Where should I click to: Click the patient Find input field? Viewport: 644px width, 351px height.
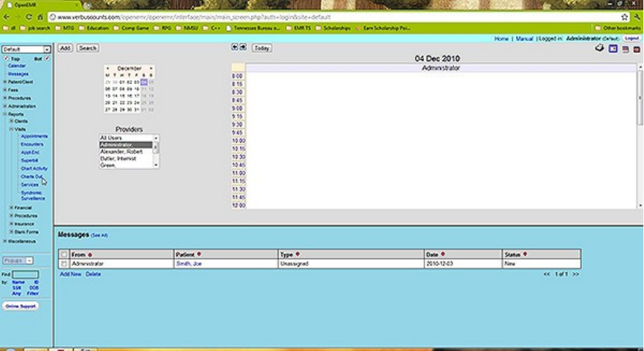pyautogui.click(x=25, y=274)
